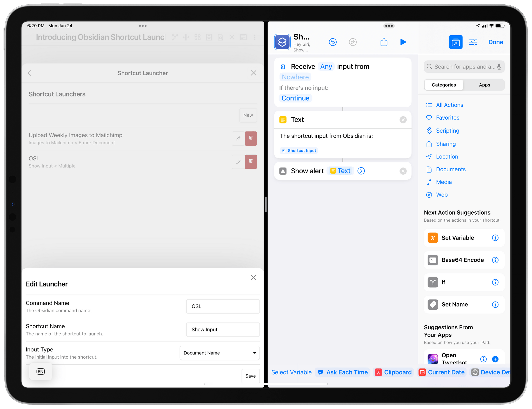Undo the last edit in Shortcuts

[x=333, y=42]
